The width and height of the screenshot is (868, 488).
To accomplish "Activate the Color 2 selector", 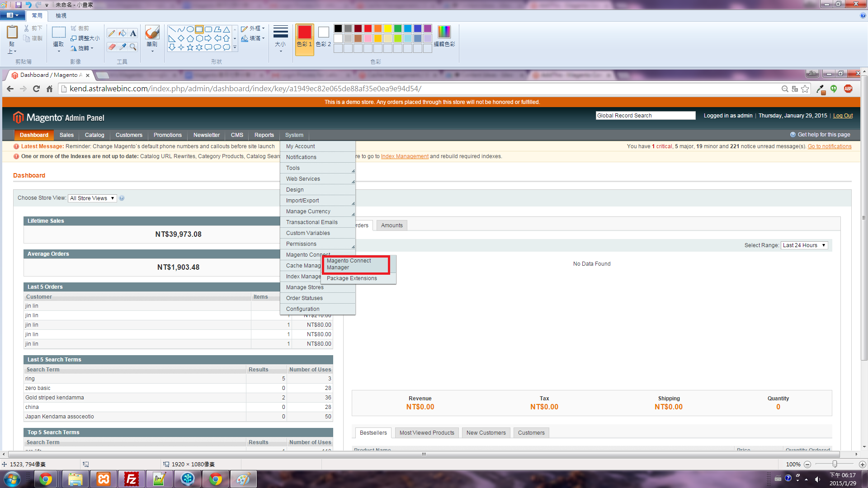I will pyautogui.click(x=323, y=36).
